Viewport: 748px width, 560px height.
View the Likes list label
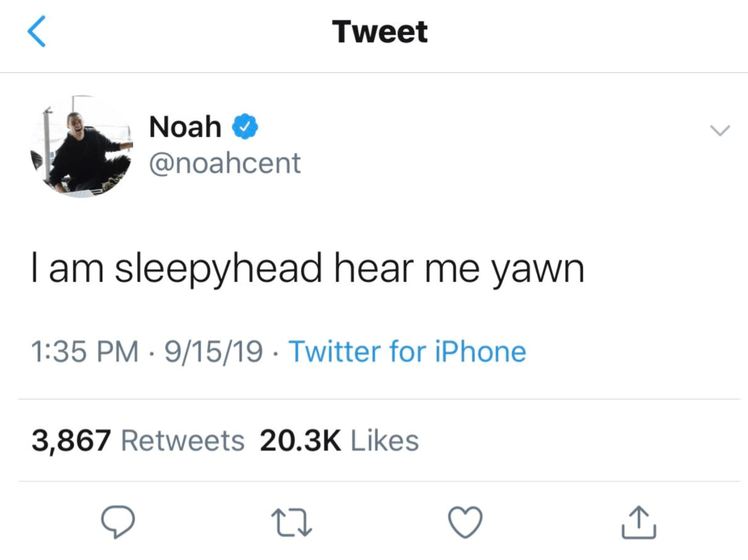tap(385, 440)
